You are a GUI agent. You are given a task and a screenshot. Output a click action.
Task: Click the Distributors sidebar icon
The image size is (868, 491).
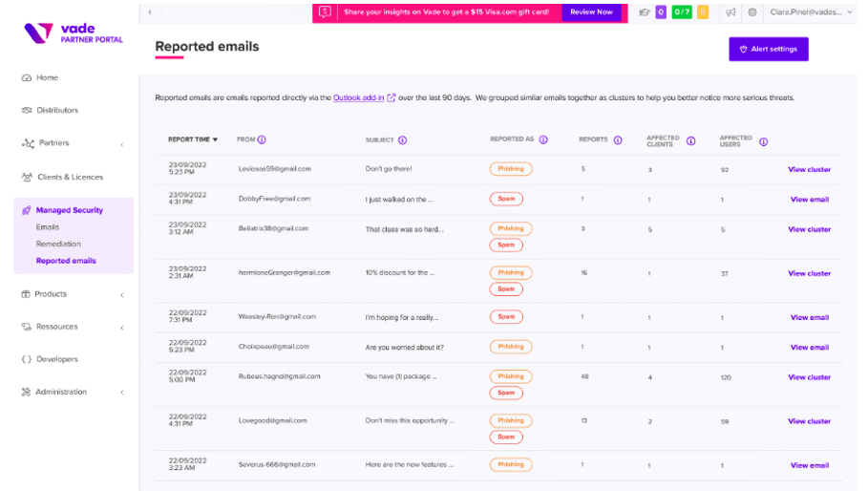tap(26, 110)
